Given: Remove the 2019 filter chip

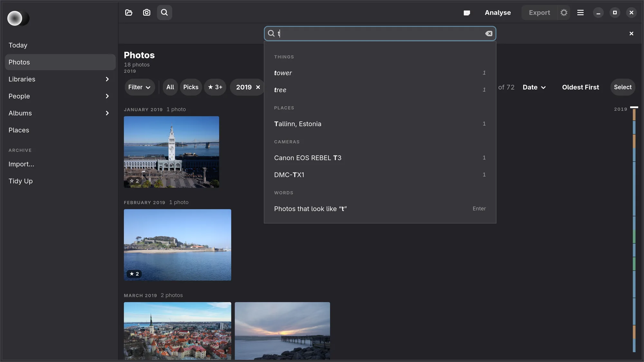Looking at the screenshot, I should pyautogui.click(x=258, y=87).
